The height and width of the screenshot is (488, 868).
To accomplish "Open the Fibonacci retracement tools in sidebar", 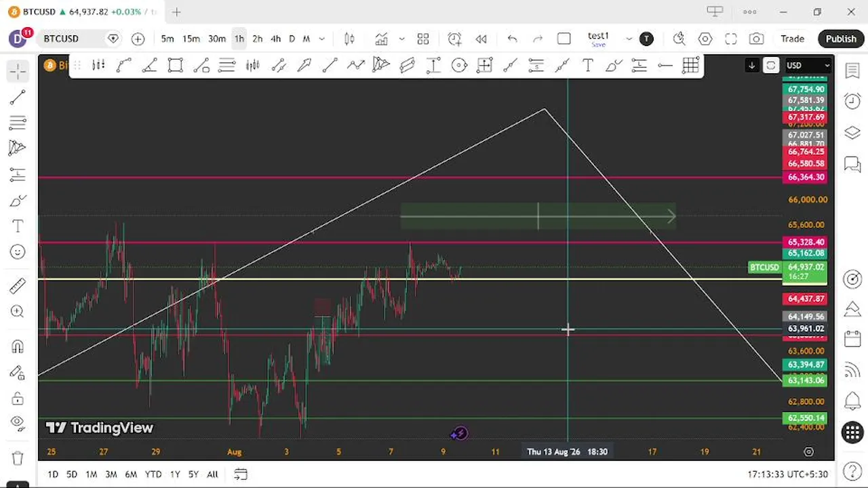I will click(x=18, y=123).
